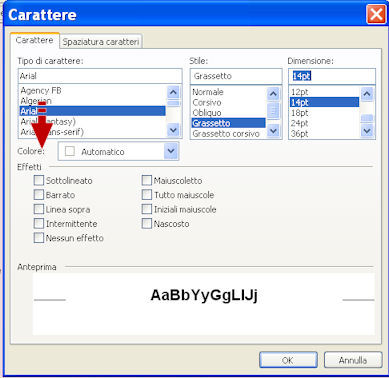Viewport: 389px width, 378px height.
Task: Select 14pt in the size list
Action: coord(325,102)
